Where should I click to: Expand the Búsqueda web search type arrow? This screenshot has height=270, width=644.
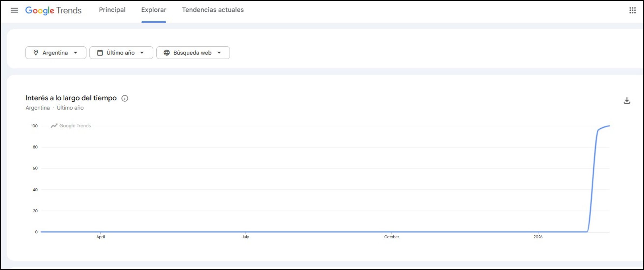point(219,53)
